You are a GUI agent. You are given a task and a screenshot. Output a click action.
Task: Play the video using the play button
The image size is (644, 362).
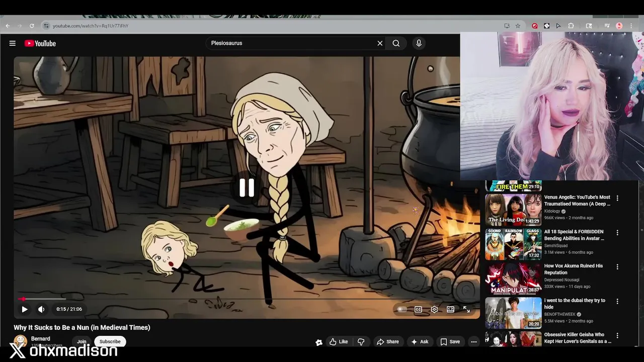[24, 309]
